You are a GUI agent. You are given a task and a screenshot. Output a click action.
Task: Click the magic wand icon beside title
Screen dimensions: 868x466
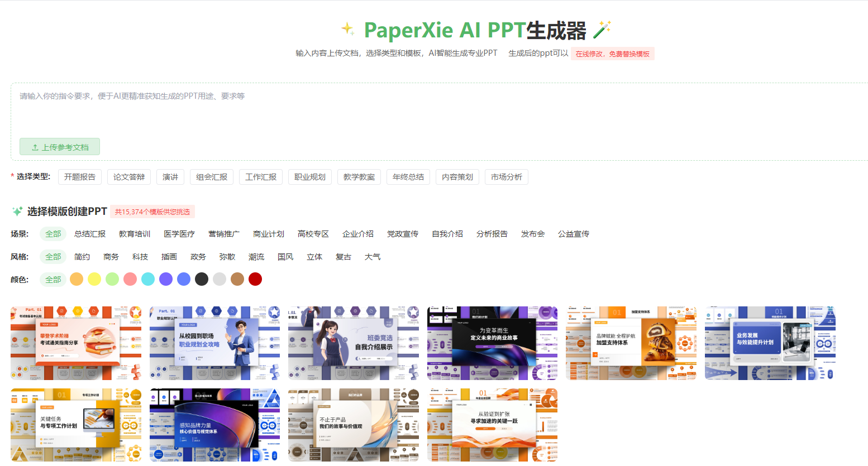coord(602,30)
